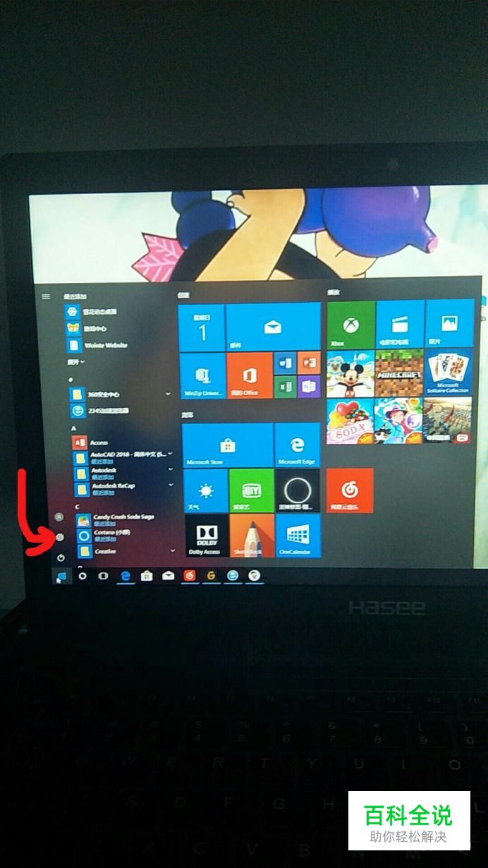Viewport: 488px width, 868px height.
Task: Launch the WinZip Universal tile
Action: click(202, 375)
